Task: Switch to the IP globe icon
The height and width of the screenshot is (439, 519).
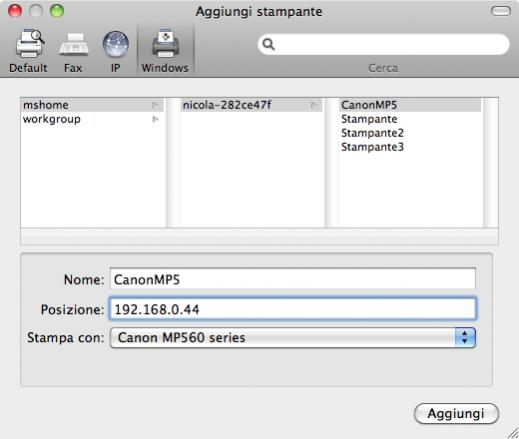Action: tap(116, 44)
